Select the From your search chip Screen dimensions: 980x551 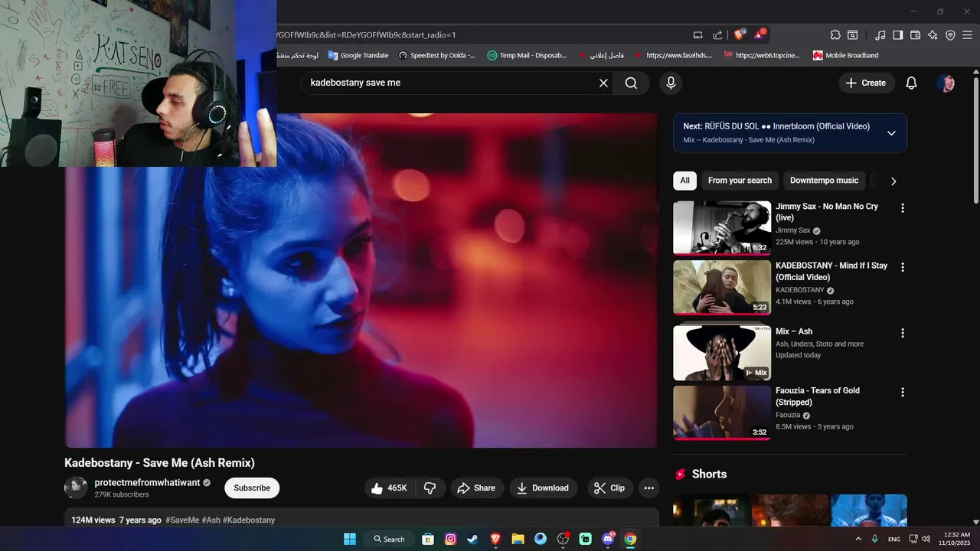pyautogui.click(x=740, y=181)
